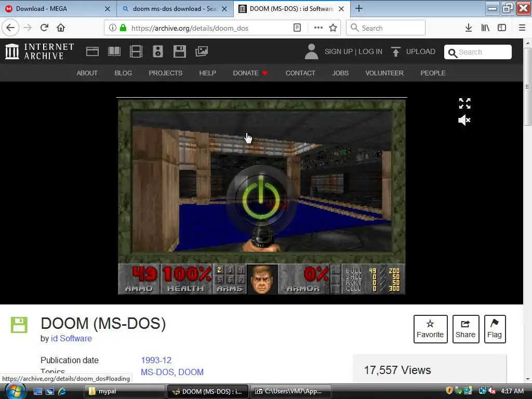The width and height of the screenshot is (532, 399).
Task: Open the Windows Start button
Action: pyautogui.click(x=15, y=391)
